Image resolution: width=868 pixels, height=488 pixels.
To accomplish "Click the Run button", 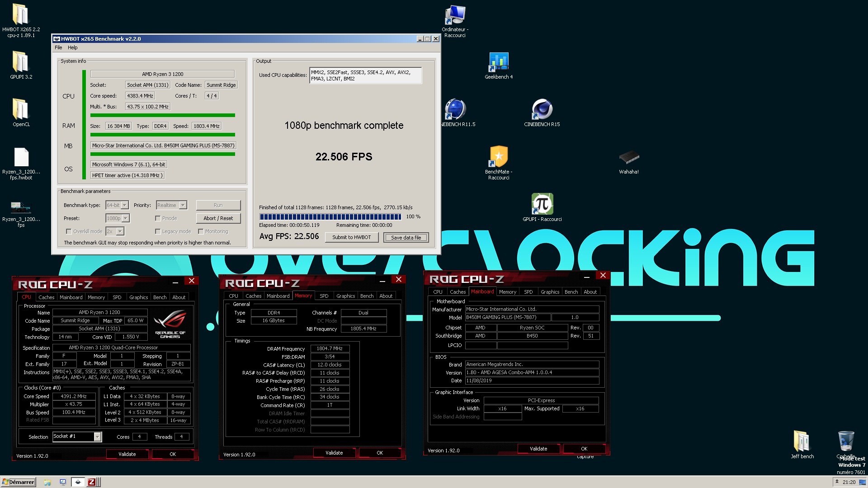I will click(218, 205).
